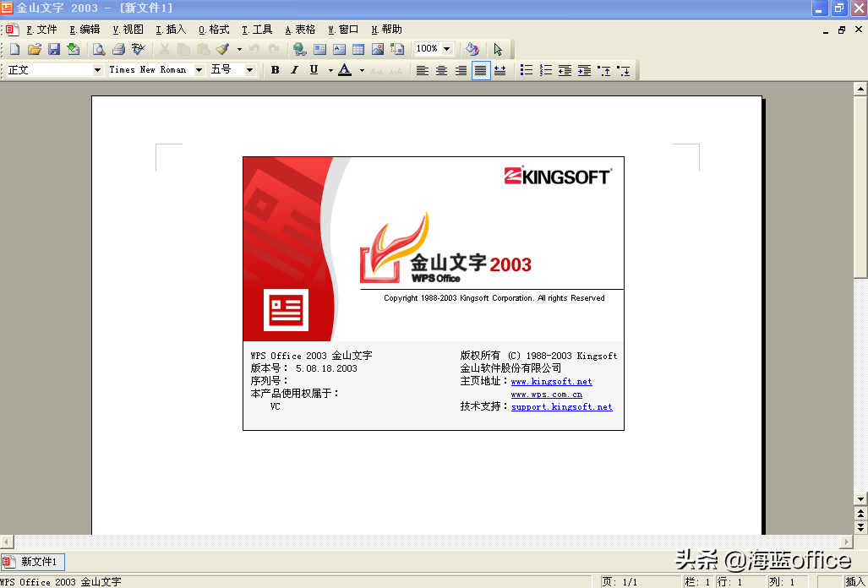The width and height of the screenshot is (868, 588).
Task: Open the font size dropdown 五号
Action: coord(249,69)
